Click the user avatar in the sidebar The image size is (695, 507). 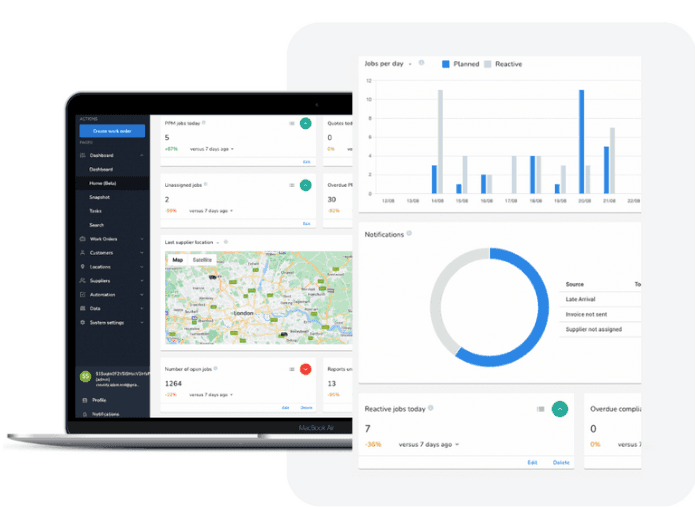[x=85, y=378]
